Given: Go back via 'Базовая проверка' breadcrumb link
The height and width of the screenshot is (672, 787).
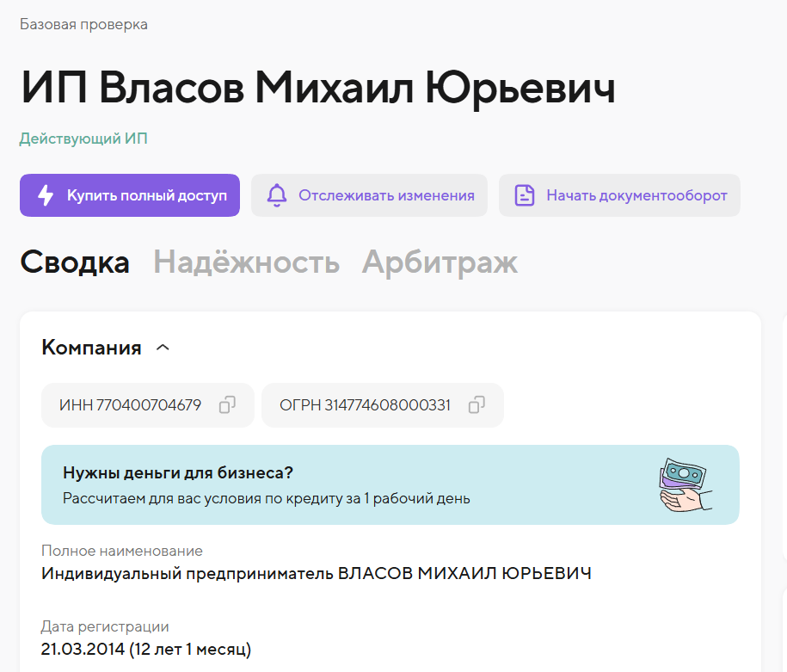Looking at the screenshot, I should (x=83, y=24).
